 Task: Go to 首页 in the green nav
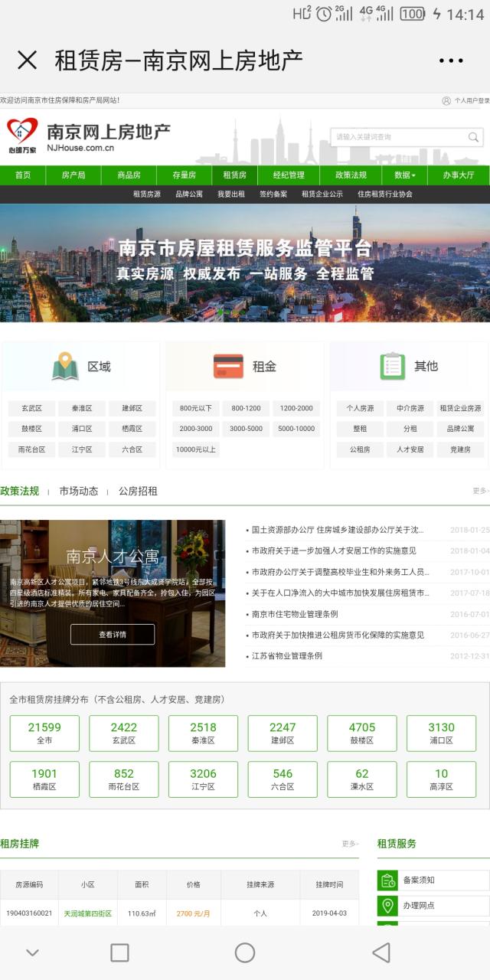pos(23,175)
